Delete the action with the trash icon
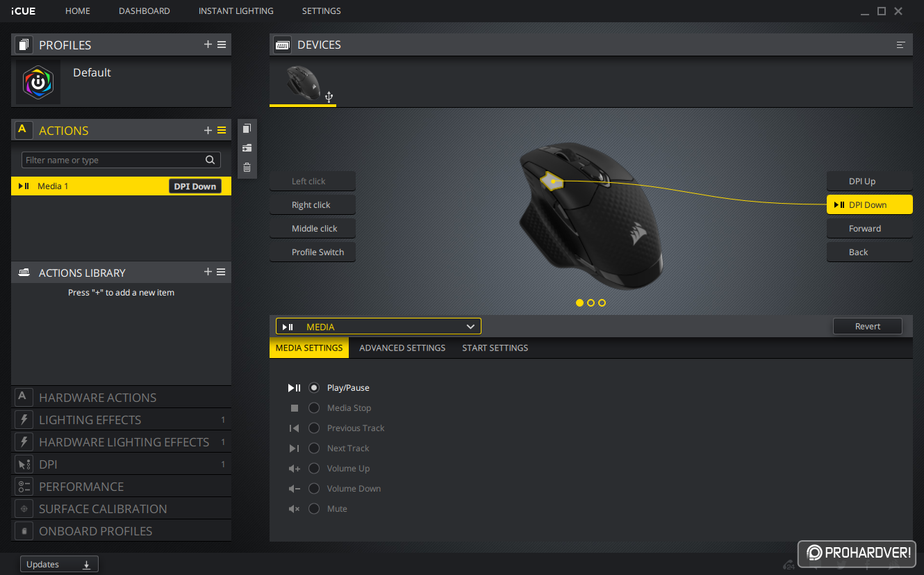Viewport: 924px width, 575px height. [247, 167]
